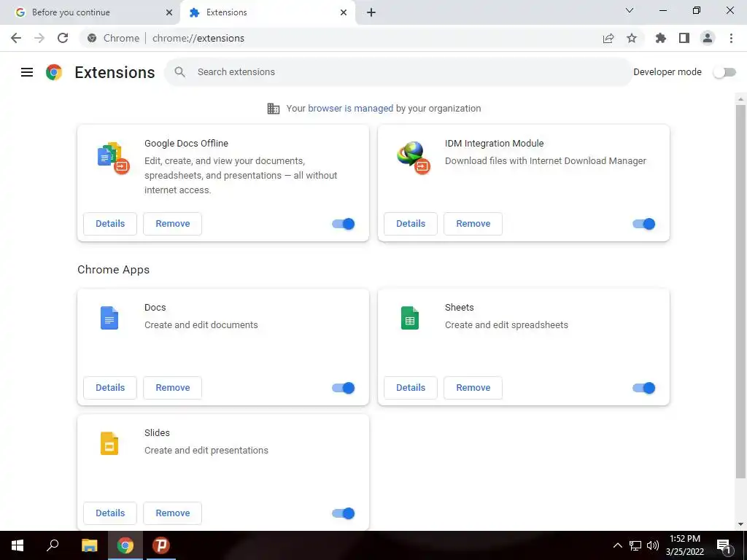The width and height of the screenshot is (747, 560).
Task: Turn off the Sheets app toggle
Action: [x=644, y=388]
